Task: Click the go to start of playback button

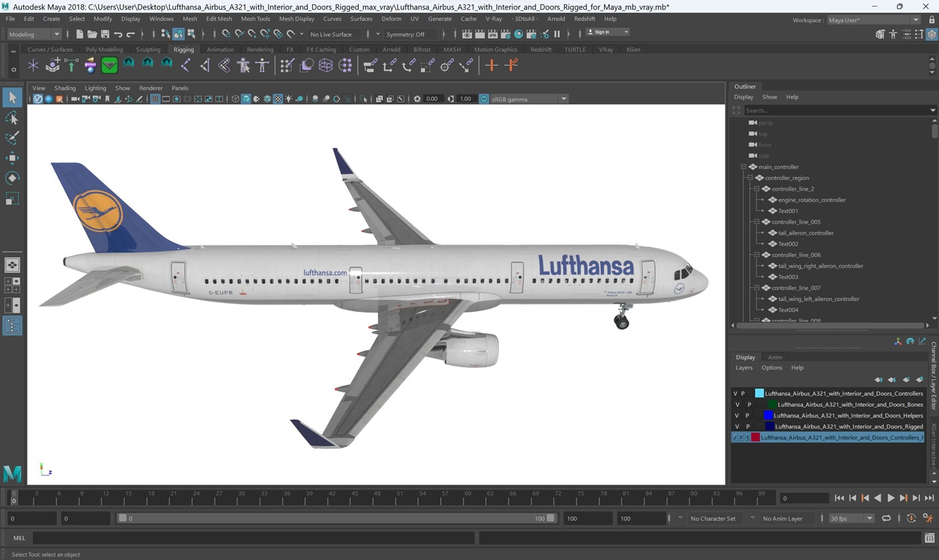Action: click(839, 498)
